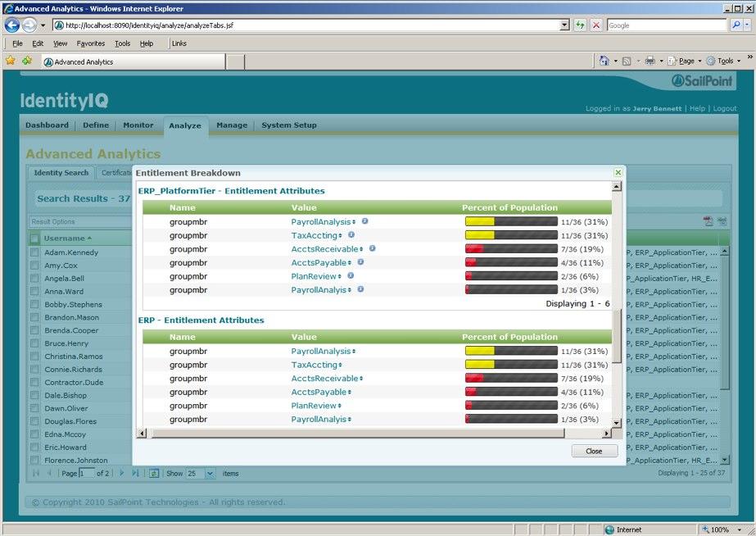Open the recent pages dropdown arrow

43,25
